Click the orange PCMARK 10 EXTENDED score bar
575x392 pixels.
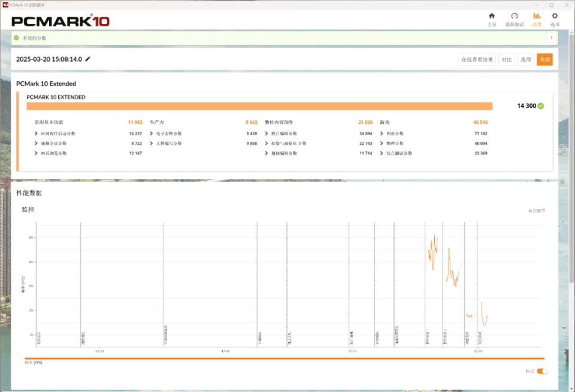tap(259, 106)
